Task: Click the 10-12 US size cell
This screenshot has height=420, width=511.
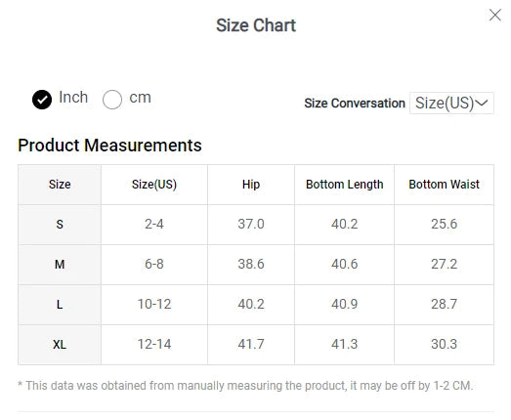Action: tap(154, 305)
